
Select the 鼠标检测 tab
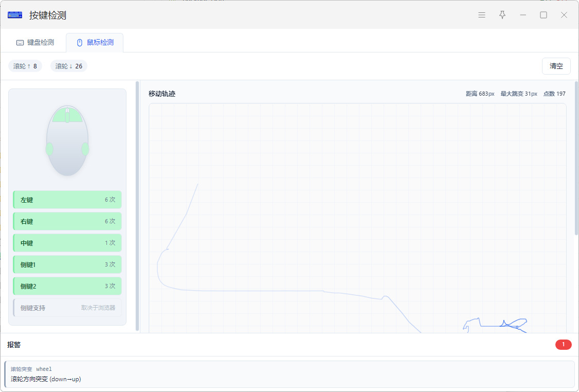coord(95,43)
